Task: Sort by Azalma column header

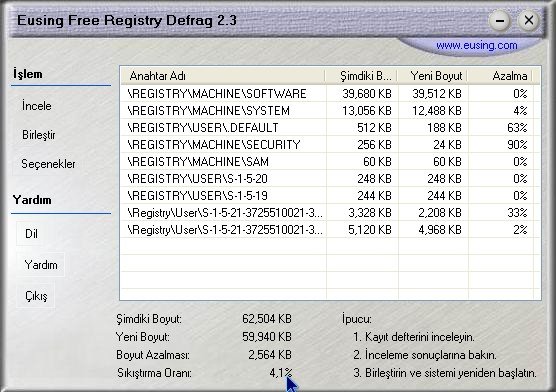Action: tap(500, 76)
